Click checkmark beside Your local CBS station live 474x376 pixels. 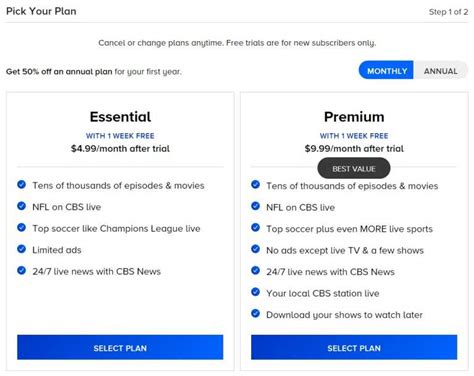[x=256, y=292]
